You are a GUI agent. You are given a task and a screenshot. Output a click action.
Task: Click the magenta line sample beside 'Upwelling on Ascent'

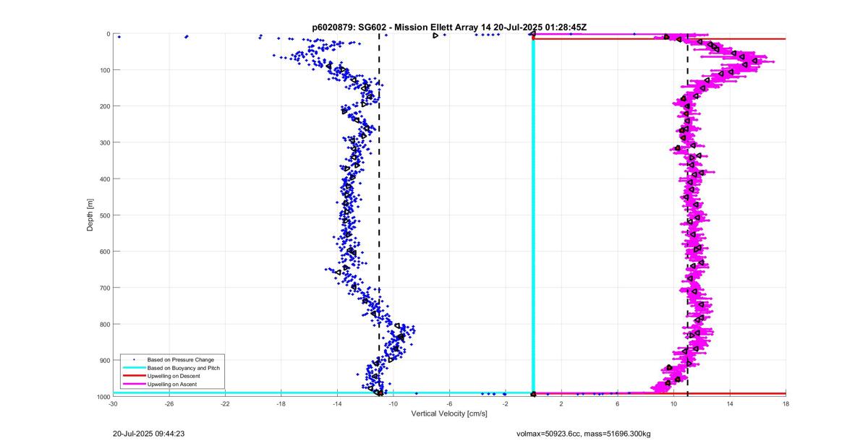(x=133, y=385)
